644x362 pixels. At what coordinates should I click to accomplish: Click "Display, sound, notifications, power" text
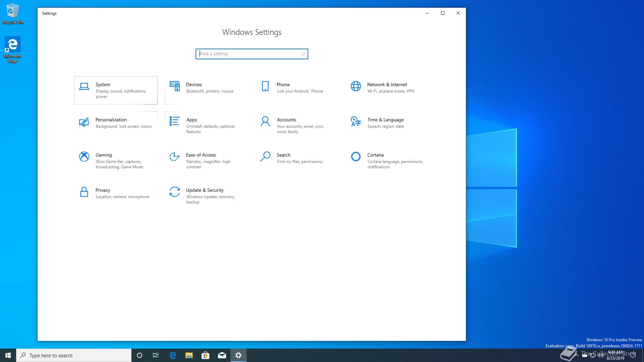121,94
